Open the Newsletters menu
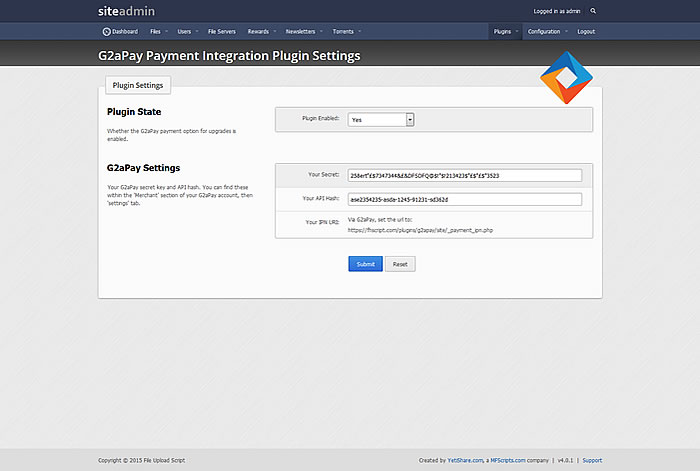The height and width of the screenshot is (471, 700). pos(304,32)
